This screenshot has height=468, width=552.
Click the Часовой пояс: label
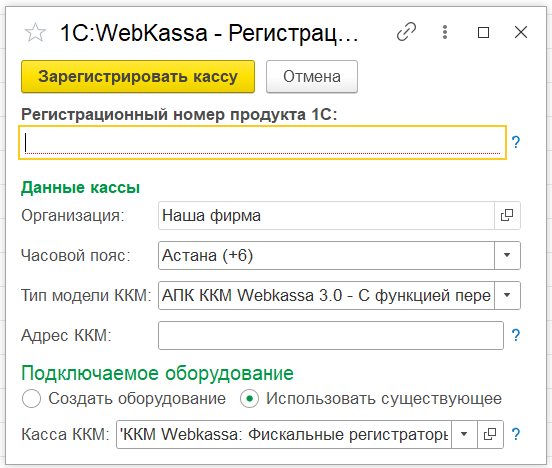coord(76,255)
